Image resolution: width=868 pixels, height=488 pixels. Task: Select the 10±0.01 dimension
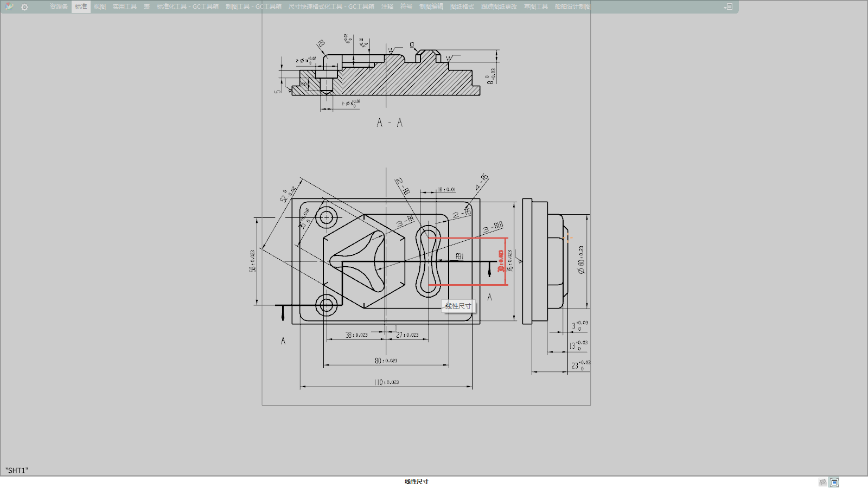pos(447,190)
